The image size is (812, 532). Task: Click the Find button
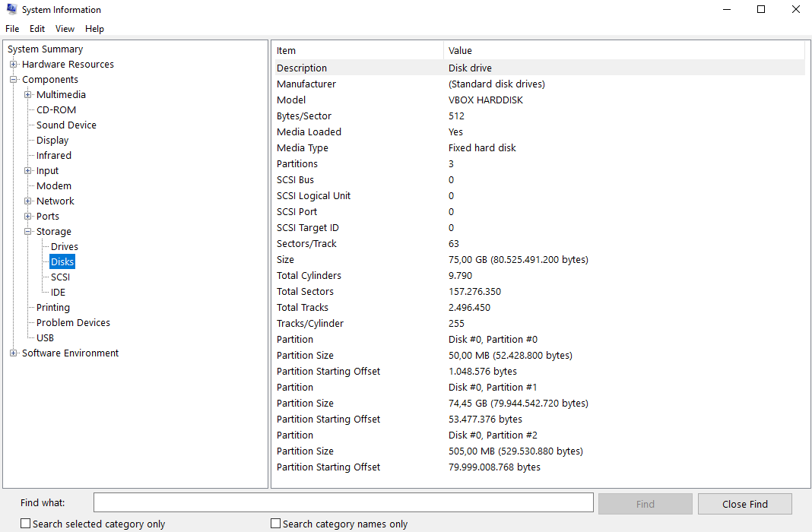645,503
